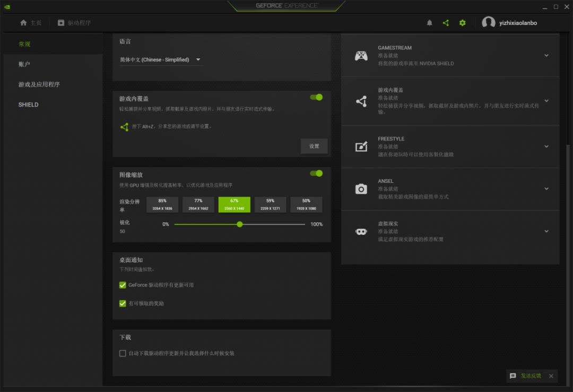Expand the GAMESTREAM section chevron
Viewport: 573px width, 392px height.
pos(546,56)
